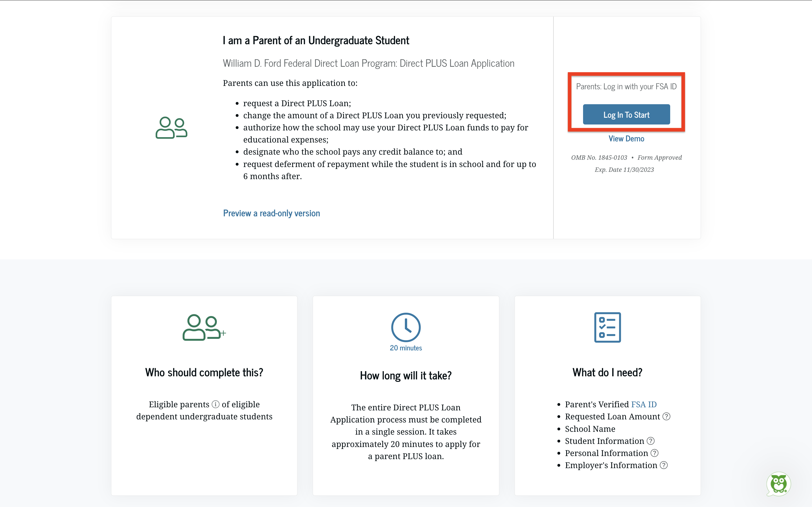
Task: Click help icon beside Requested Loan Amount
Action: click(x=667, y=417)
